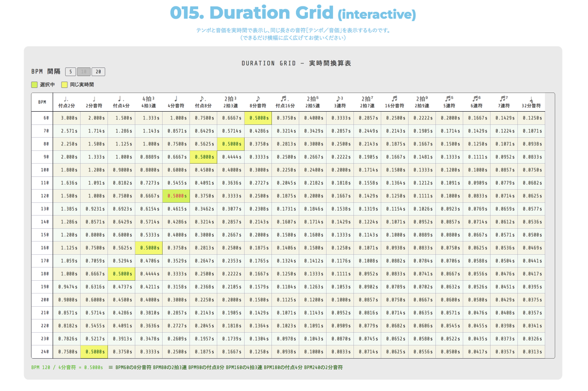Select the 4拍3連 column header
Screen dimensions: 588x391
148,102
